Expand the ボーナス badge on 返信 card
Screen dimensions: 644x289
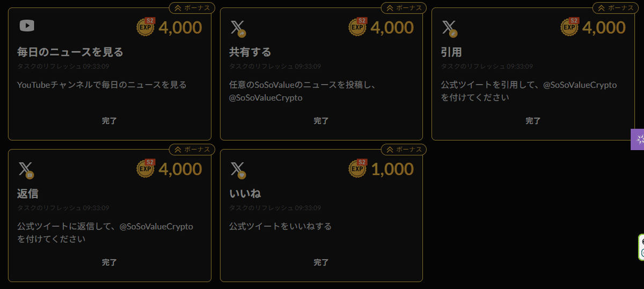(192, 150)
